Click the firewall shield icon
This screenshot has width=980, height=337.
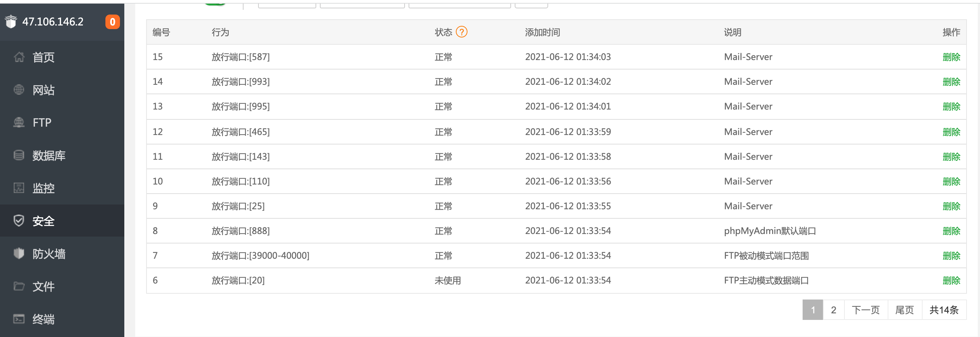pos(19,254)
